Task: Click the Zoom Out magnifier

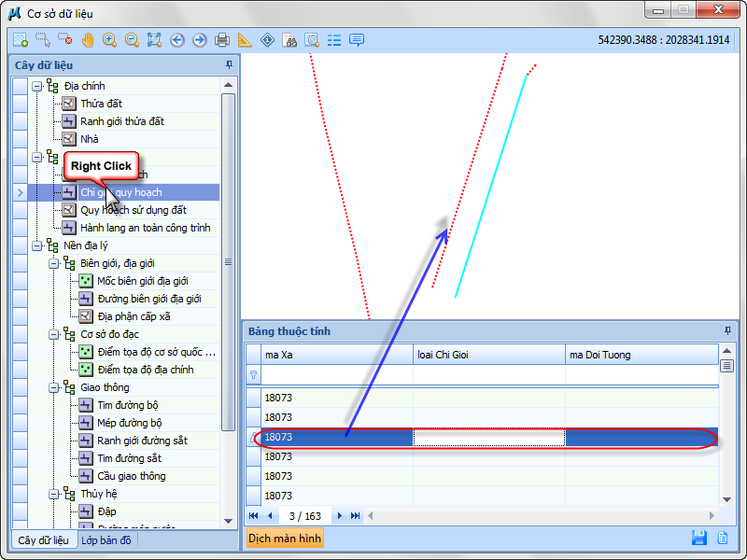Action: pos(133,40)
